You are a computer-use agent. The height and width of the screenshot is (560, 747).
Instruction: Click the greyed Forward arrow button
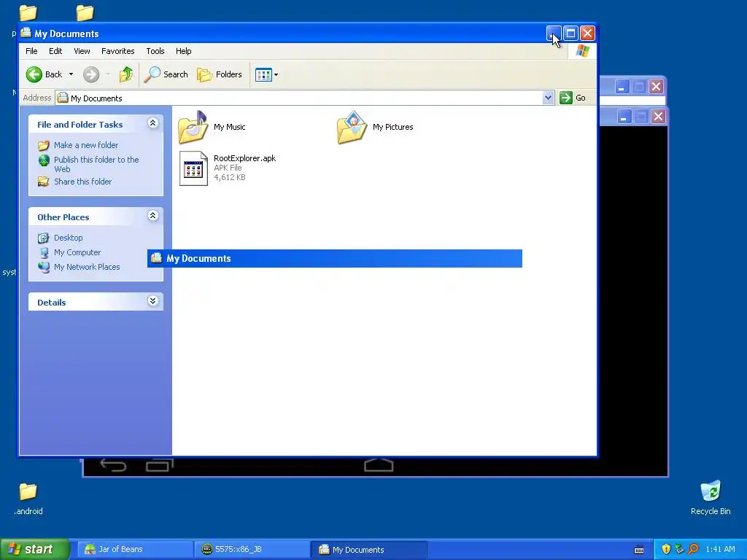click(x=91, y=74)
